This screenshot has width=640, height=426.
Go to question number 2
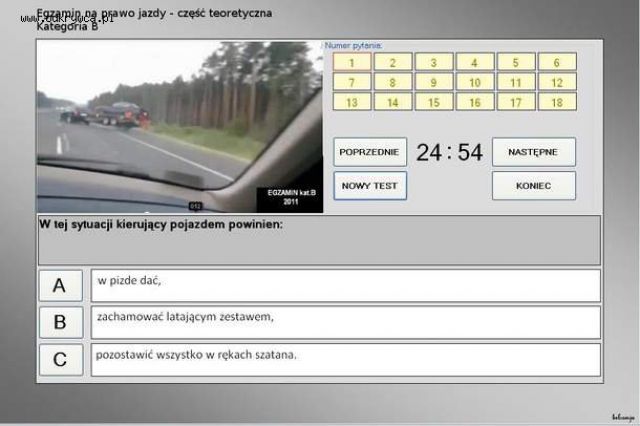click(393, 62)
